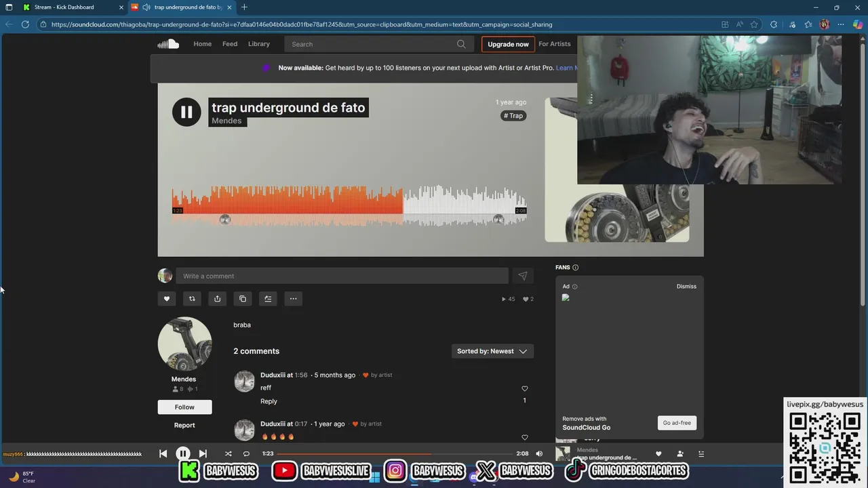Viewport: 868px width, 488px height.
Task: Close the SoundCloud browser tab
Action: pyautogui.click(x=229, y=7)
